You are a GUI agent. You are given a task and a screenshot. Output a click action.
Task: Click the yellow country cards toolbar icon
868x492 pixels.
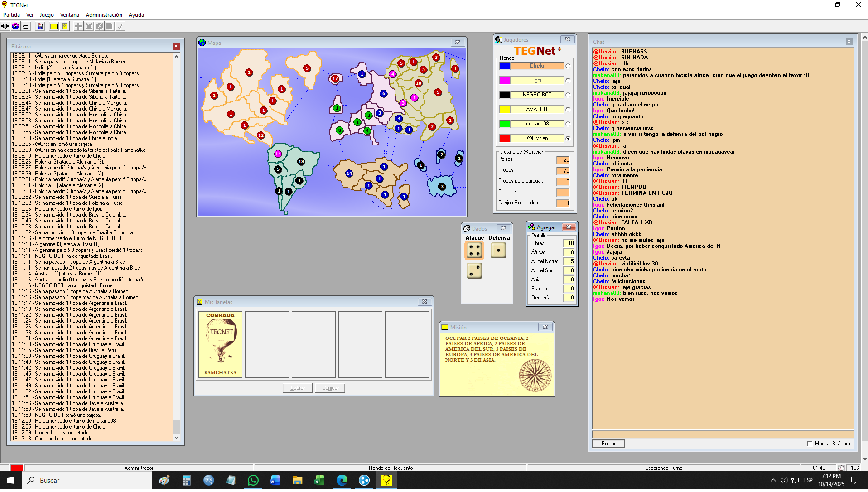(65, 26)
